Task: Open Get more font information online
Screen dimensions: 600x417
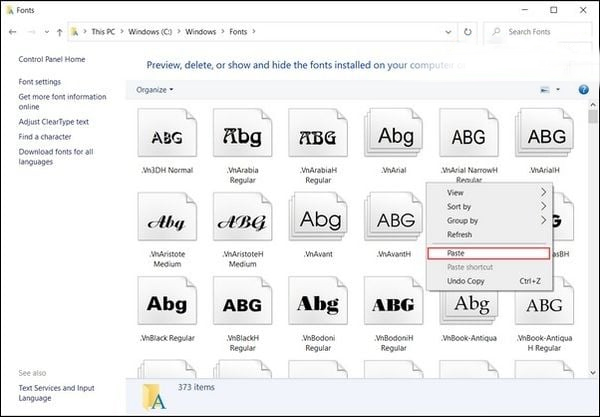Action: (62, 102)
